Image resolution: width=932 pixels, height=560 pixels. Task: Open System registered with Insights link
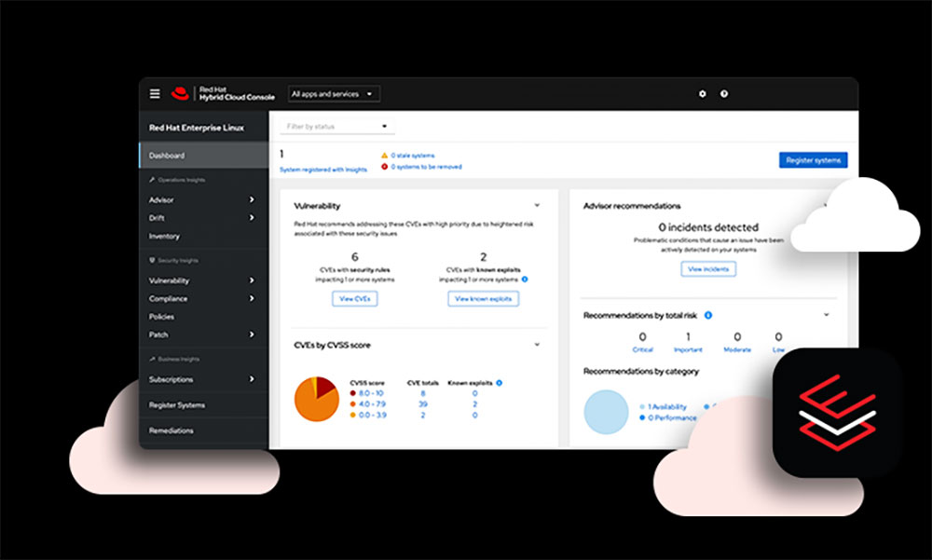click(322, 170)
